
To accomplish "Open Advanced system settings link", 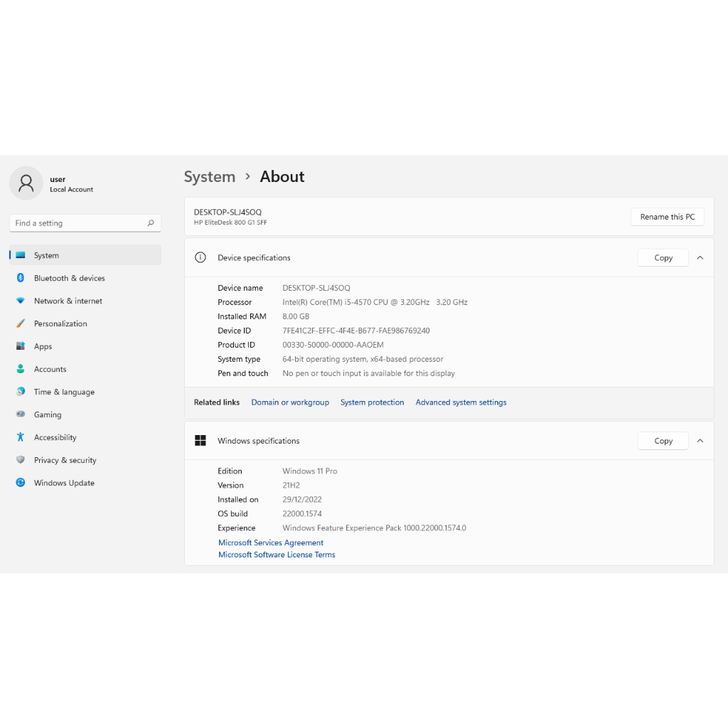I will coord(461,402).
